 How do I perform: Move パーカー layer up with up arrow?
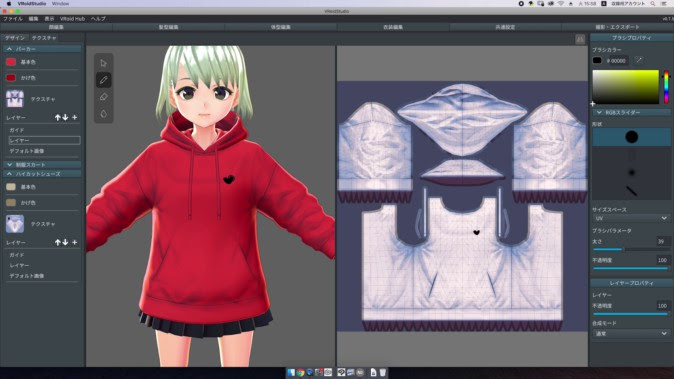point(57,117)
